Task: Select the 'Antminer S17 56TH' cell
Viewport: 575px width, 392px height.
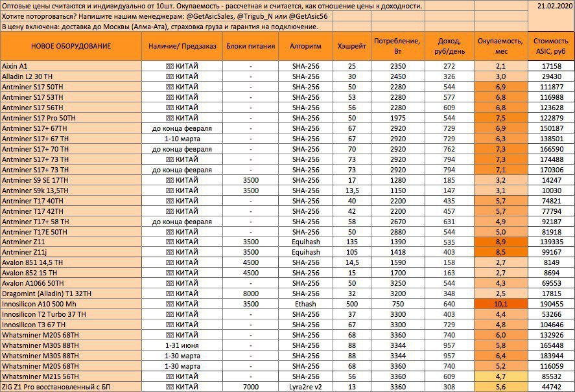Action: (71, 108)
